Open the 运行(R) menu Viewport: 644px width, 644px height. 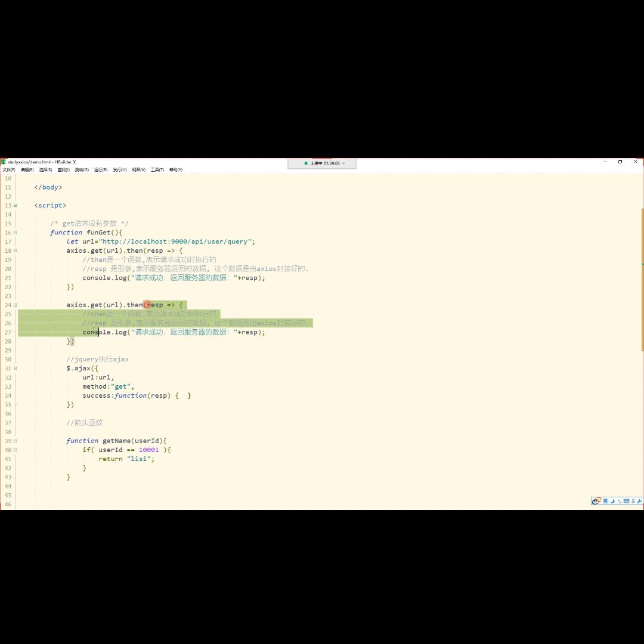(100, 169)
